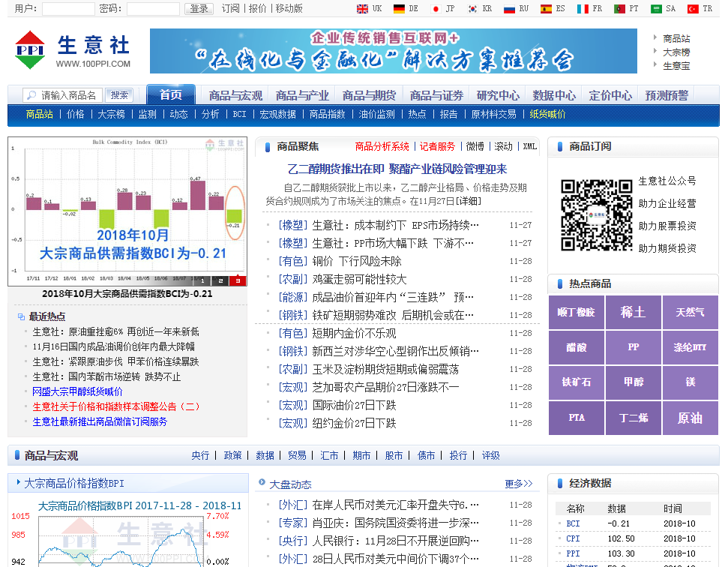Open the Arabic SA flag version
The image size is (728, 567).
663,8
